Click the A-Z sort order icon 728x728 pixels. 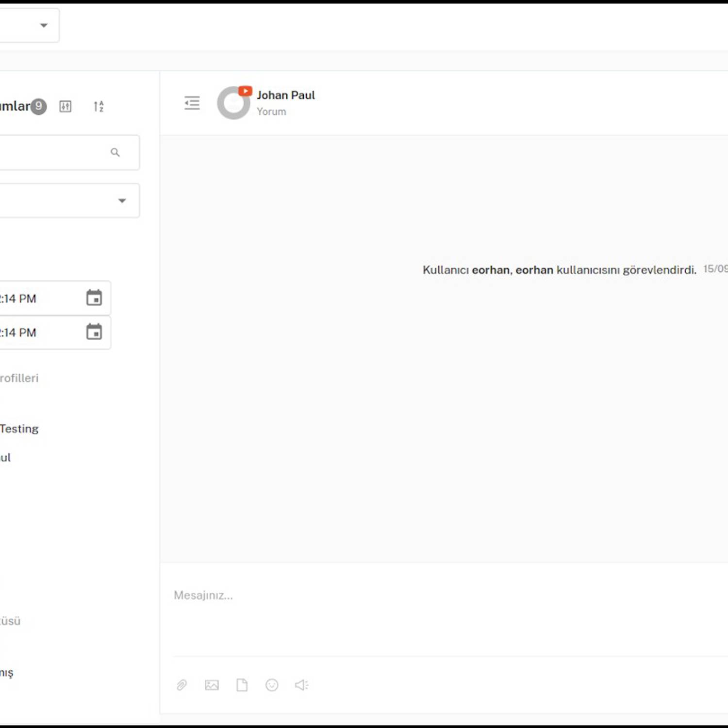pyautogui.click(x=99, y=106)
